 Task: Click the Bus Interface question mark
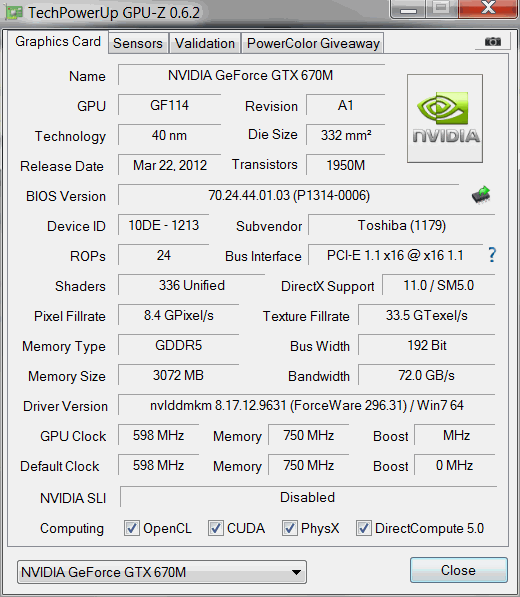pos(492,255)
